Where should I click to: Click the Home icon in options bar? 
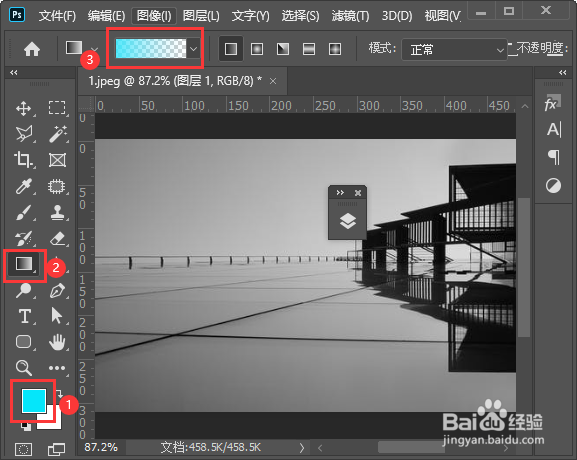tap(32, 49)
